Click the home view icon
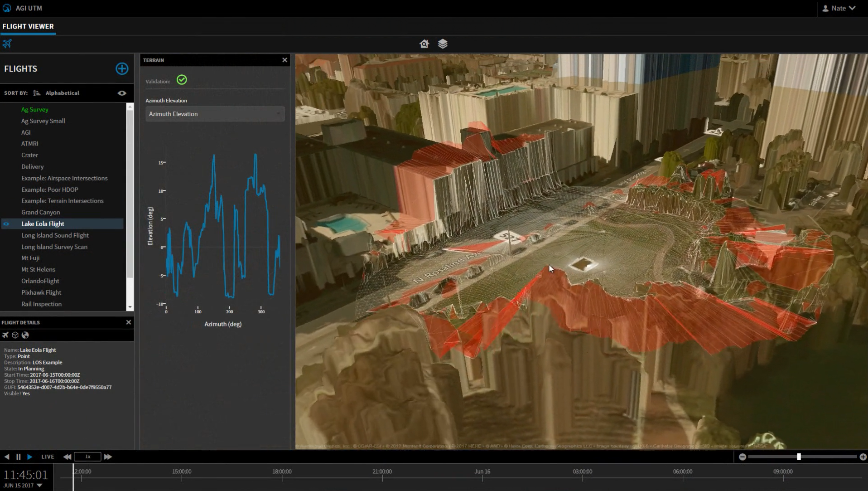Viewport: 868px width, 491px height. [x=424, y=44]
